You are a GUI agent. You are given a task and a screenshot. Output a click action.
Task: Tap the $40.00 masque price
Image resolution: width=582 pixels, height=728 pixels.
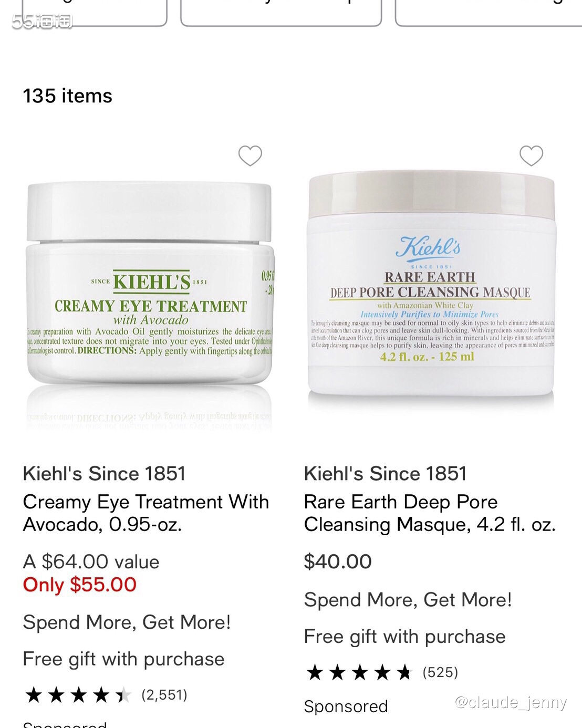pyautogui.click(x=338, y=561)
